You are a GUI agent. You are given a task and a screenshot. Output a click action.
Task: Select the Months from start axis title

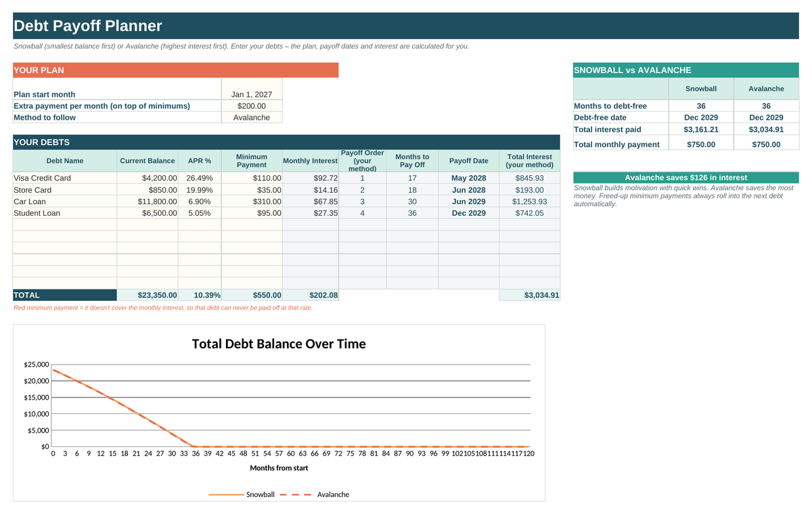point(279,468)
